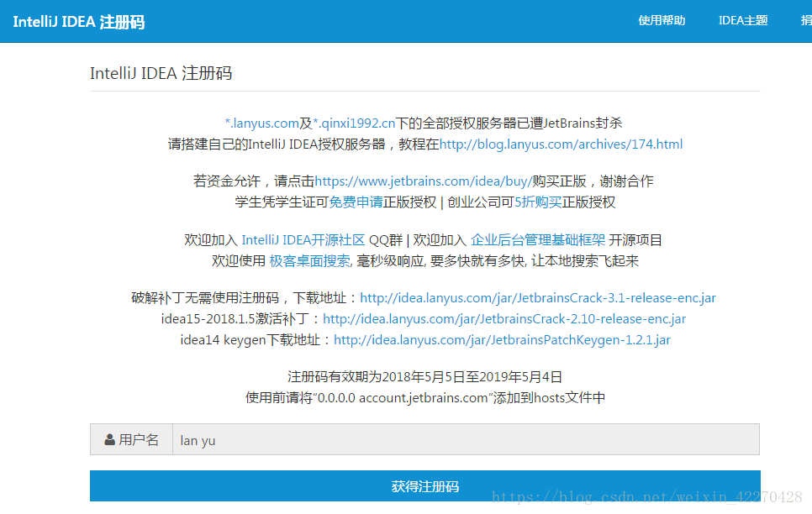Click the 用户名 label
This screenshot has height=514, width=812.
coord(138,440)
